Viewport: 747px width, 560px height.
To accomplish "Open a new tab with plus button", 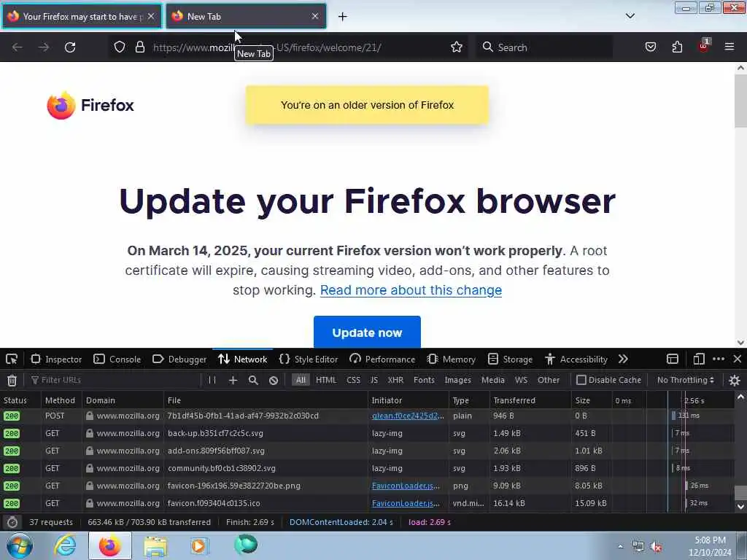I will (x=342, y=17).
